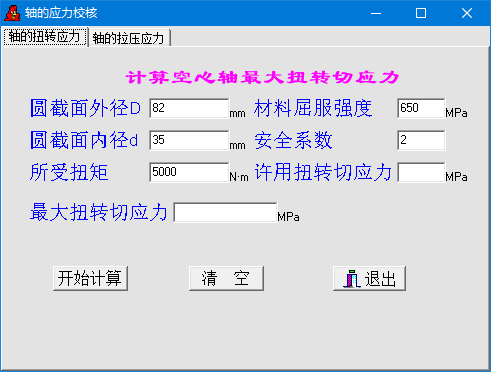Focus the 圆截面内径d input showing 35
Screen dimensions: 491x372
(x=189, y=140)
